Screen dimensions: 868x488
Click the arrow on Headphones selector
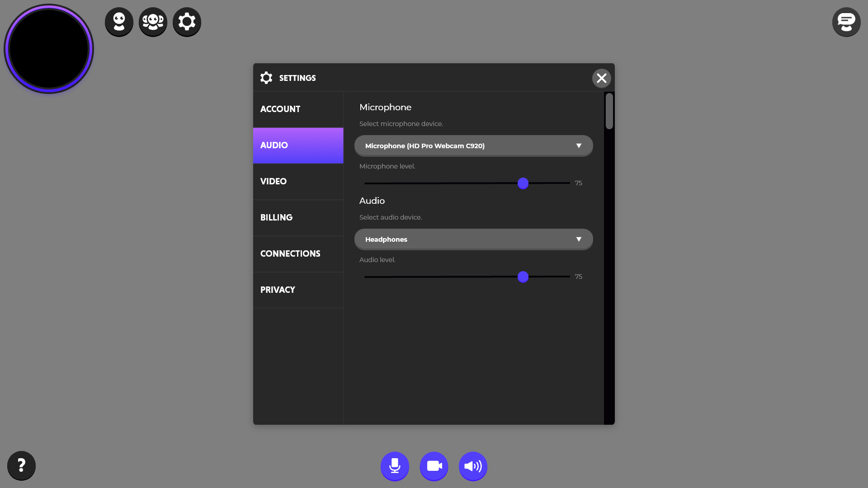[x=579, y=239]
